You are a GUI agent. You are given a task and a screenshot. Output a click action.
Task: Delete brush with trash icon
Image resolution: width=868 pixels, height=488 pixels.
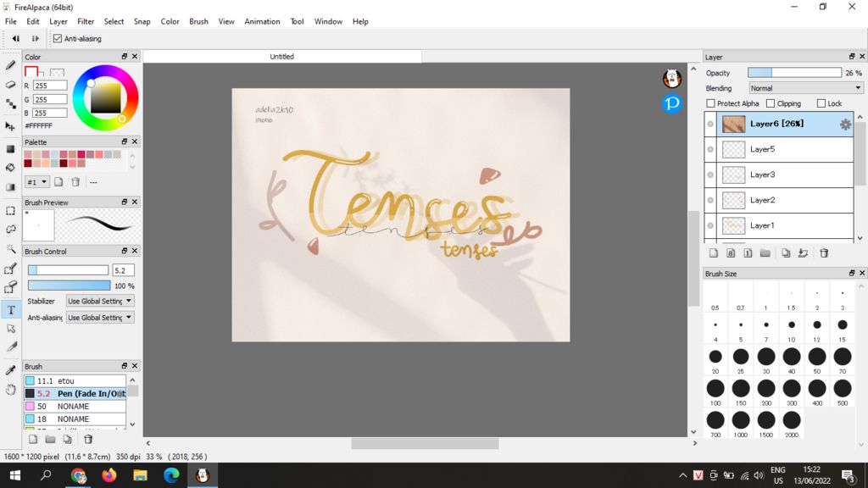pyautogui.click(x=88, y=440)
